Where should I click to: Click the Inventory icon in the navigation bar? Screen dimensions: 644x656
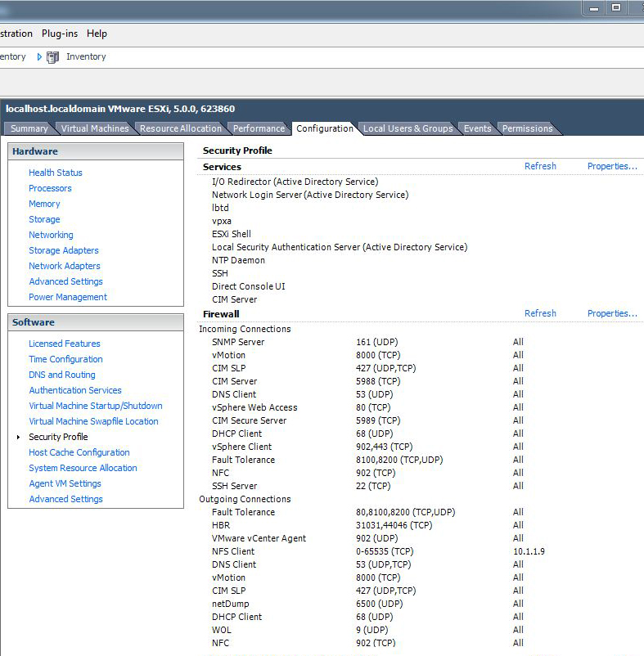[x=52, y=57]
